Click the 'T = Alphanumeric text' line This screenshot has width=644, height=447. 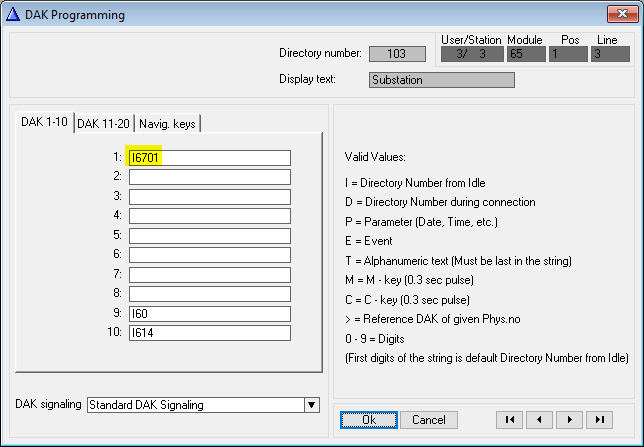458,261
